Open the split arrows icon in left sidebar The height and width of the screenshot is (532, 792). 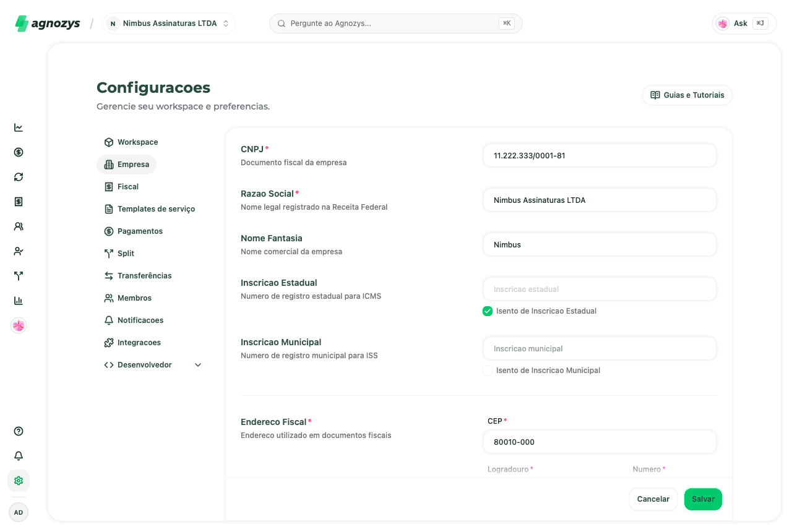19,276
